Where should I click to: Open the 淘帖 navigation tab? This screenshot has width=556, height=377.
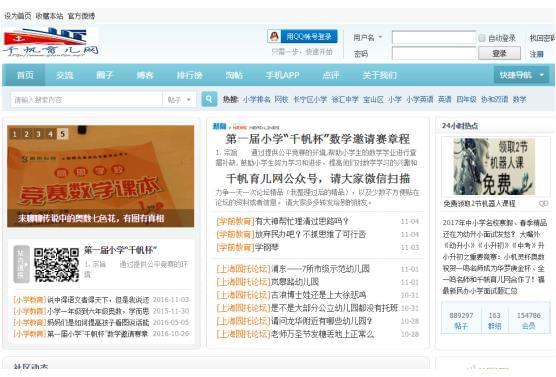tap(234, 75)
